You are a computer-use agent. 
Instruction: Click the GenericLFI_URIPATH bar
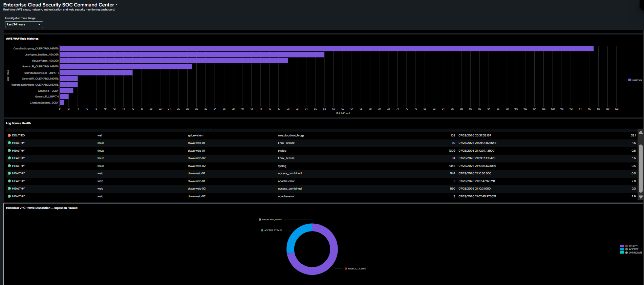point(64,96)
